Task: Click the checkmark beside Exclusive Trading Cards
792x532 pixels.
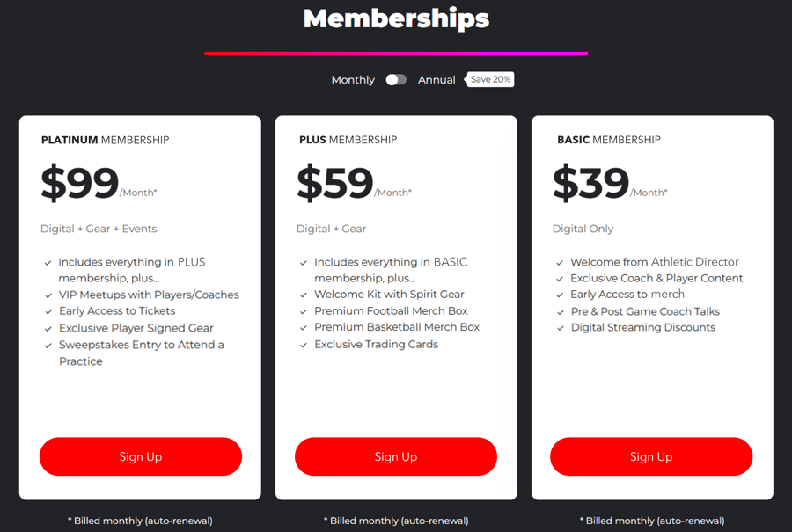Action: click(x=303, y=344)
